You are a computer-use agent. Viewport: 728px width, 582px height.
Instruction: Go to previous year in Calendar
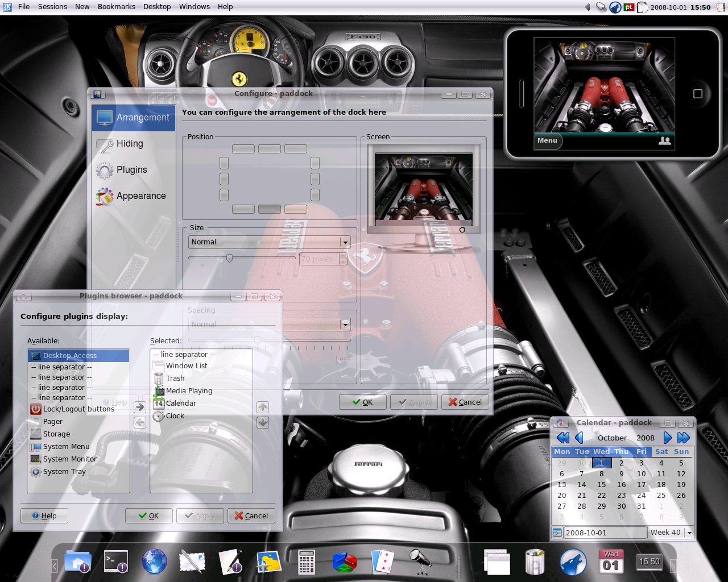(x=563, y=438)
